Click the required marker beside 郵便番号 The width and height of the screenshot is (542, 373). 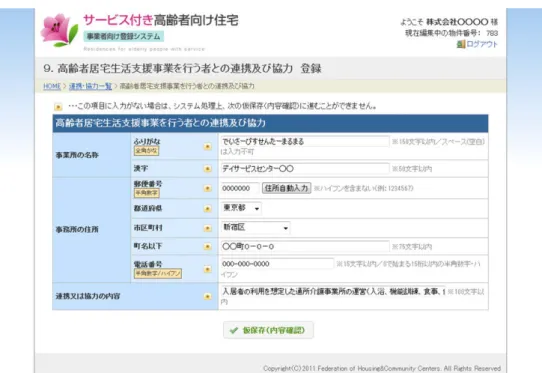coord(207,188)
